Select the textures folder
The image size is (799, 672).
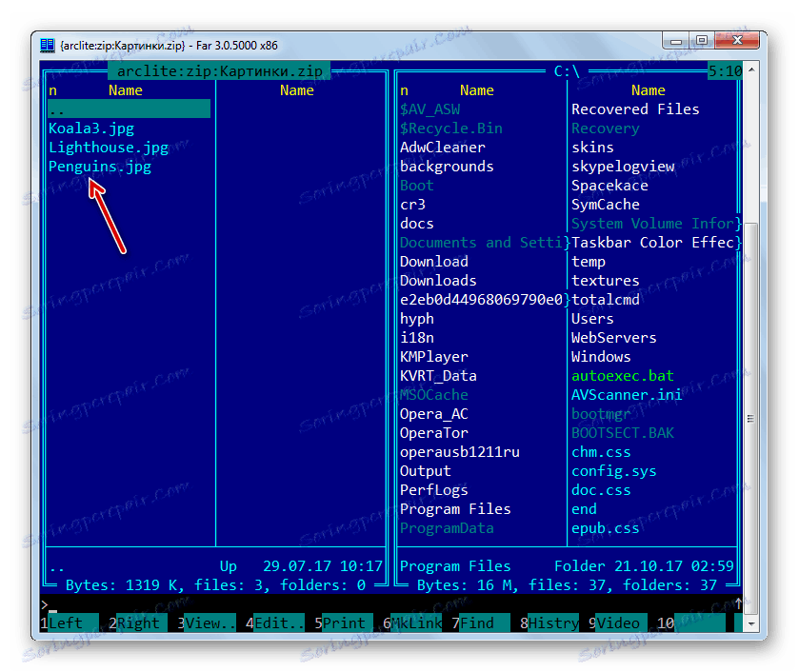(606, 281)
